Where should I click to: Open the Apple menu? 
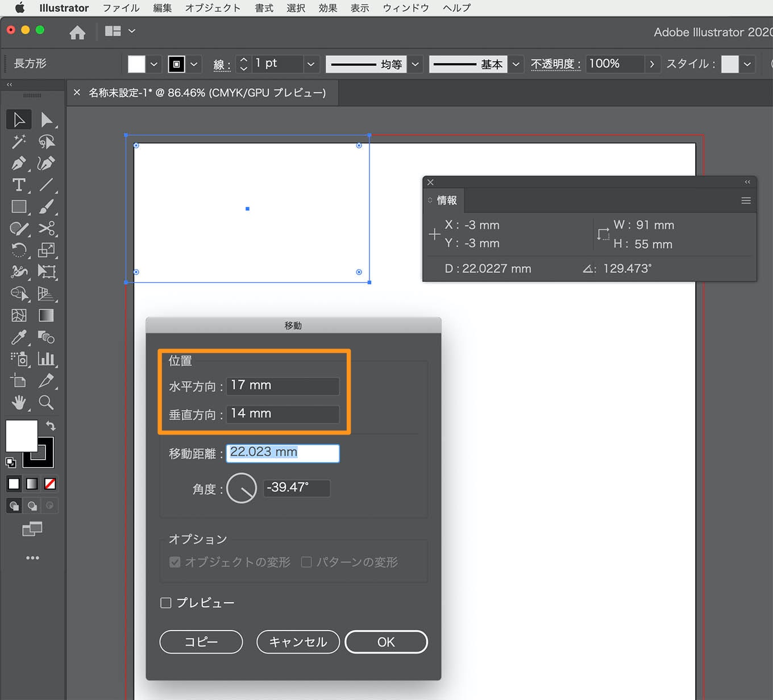(20, 8)
